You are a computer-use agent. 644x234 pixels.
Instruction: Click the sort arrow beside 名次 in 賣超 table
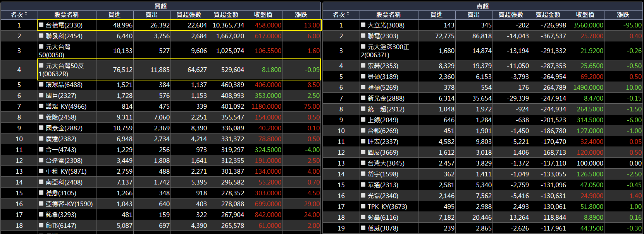pyautogui.click(x=348, y=14)
